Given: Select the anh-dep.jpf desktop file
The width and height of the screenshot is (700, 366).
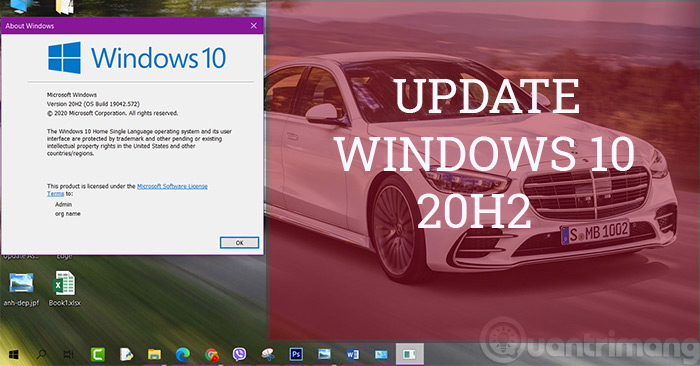Looking at the screenshot, I should click(x=21, y=290).
